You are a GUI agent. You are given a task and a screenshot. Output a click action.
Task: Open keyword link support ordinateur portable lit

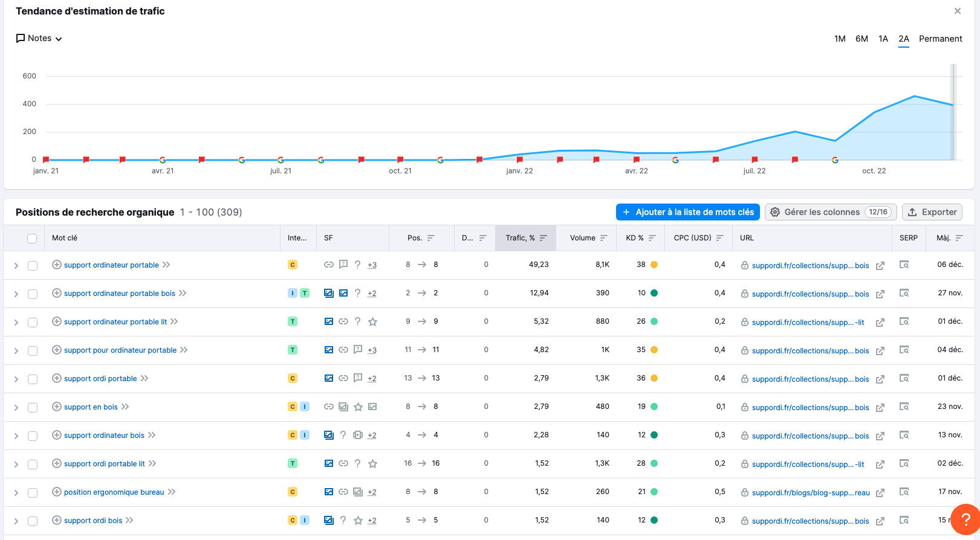[x=115, y=322]
